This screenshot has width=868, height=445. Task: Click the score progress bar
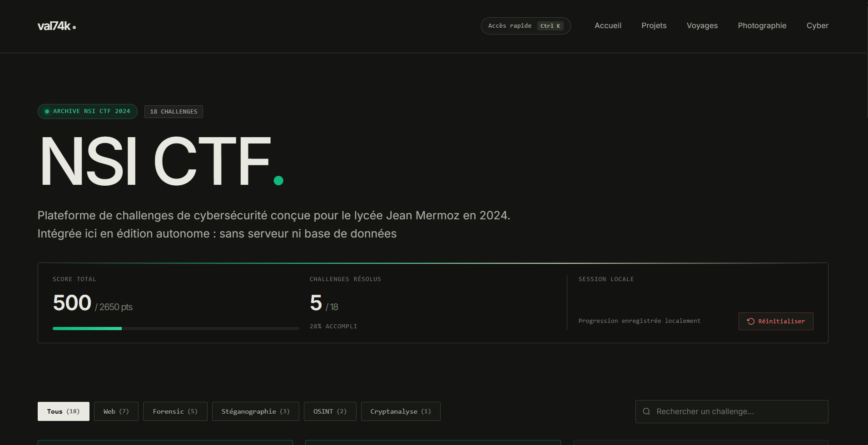click(176, 328)
